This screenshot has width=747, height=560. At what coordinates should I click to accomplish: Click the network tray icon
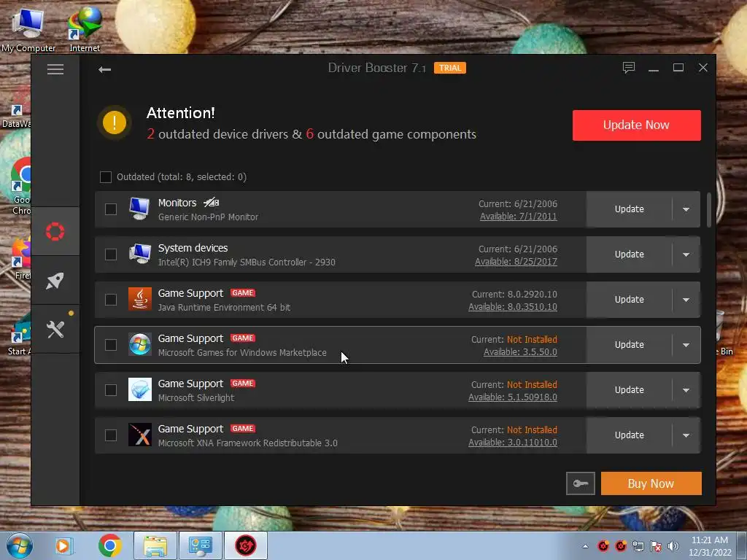(x=638, y=546)
